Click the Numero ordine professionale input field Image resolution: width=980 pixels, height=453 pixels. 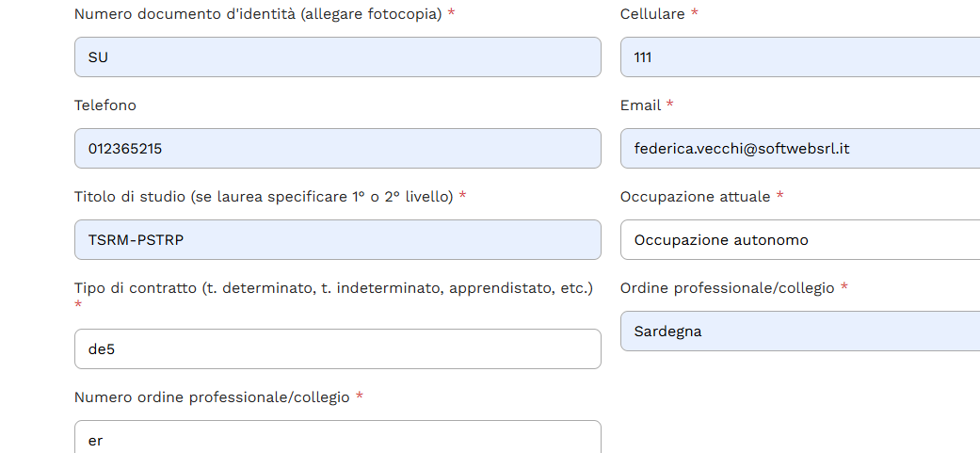point(337,438)
